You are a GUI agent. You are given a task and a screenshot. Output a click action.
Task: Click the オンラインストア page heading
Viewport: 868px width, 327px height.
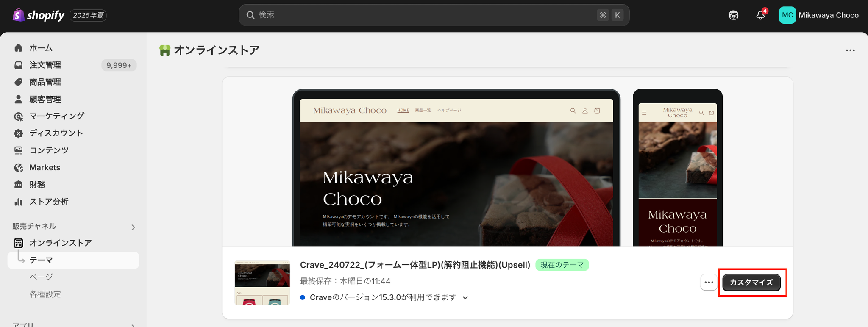217,50
